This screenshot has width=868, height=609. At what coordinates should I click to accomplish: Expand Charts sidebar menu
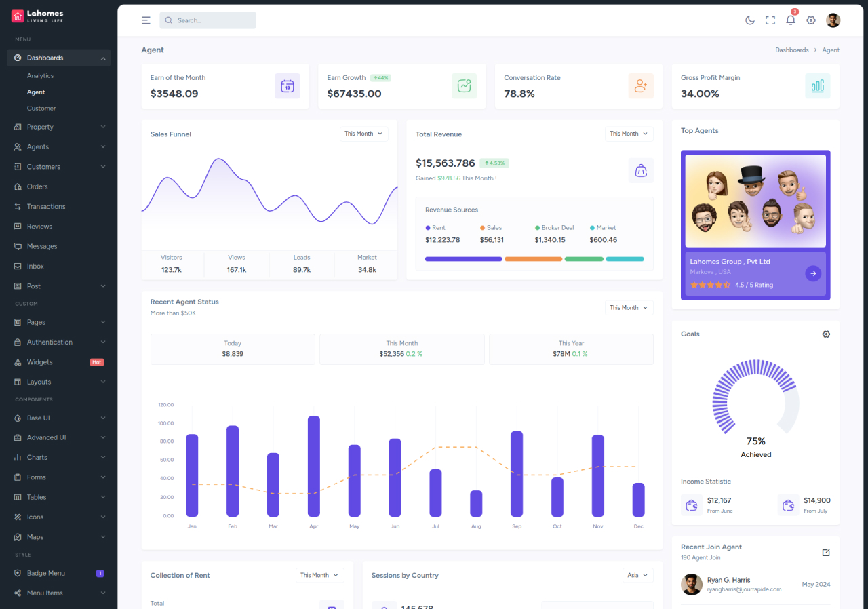pos(58,458)
